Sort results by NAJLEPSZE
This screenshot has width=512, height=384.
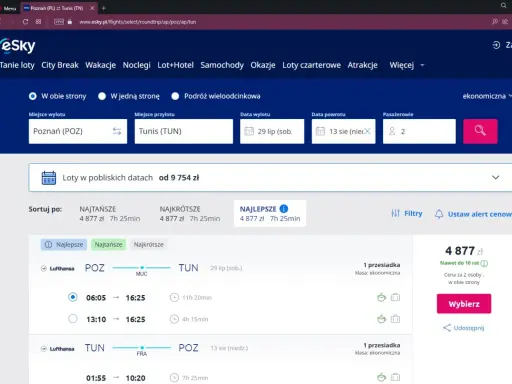[270, 213]
